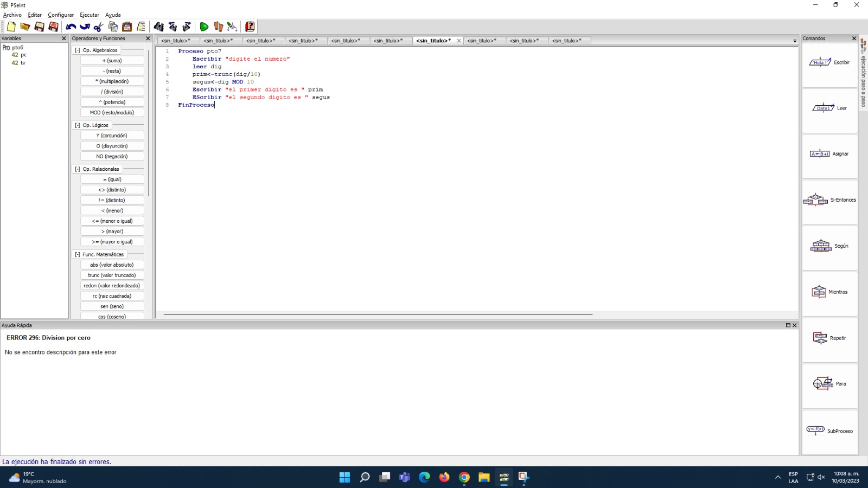Open the Configurar menu
Viewport: 868px width, 488px height.
pos(61,15)
